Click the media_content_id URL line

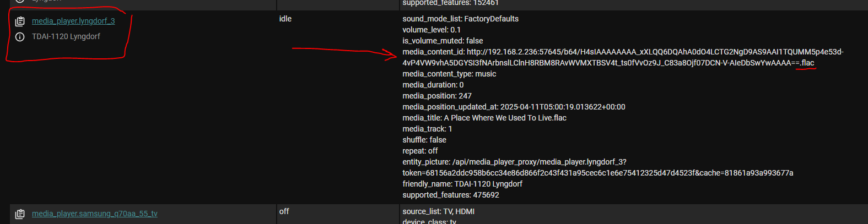623,57
